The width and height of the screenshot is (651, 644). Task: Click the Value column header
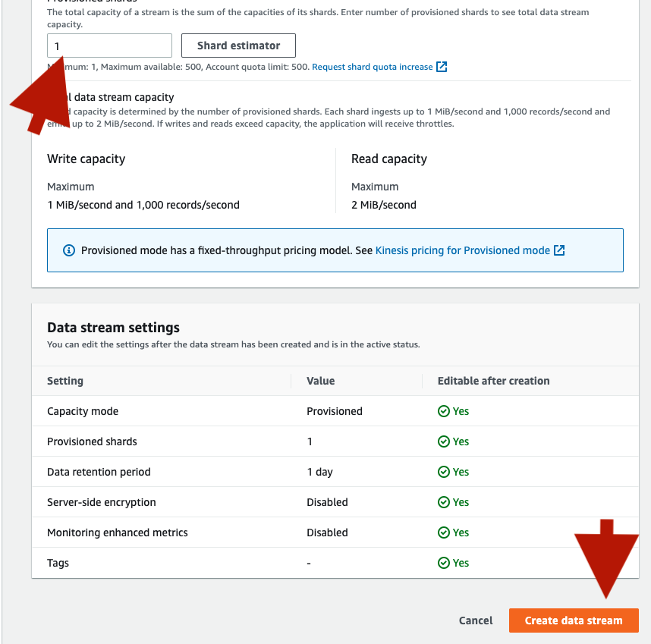click(x=320, y=381)
